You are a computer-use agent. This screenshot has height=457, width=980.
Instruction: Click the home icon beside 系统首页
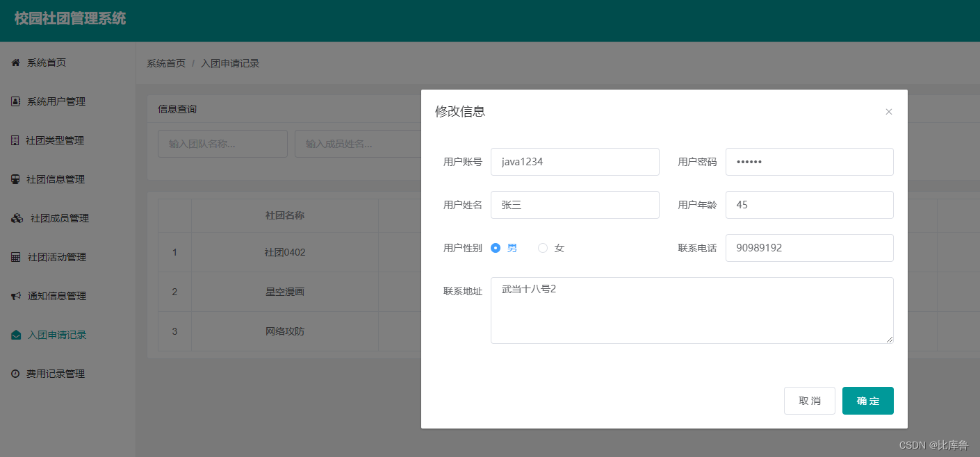pyautogui.click(x=15, y=63)
